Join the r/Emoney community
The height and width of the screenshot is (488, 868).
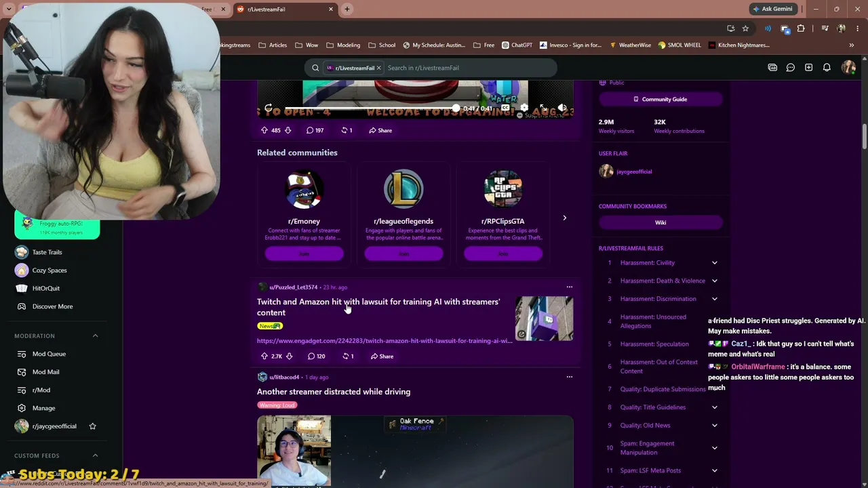(304, 253)
